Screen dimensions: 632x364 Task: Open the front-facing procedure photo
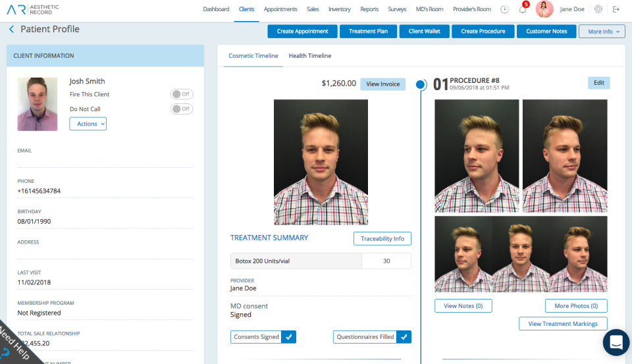(321, 162)
